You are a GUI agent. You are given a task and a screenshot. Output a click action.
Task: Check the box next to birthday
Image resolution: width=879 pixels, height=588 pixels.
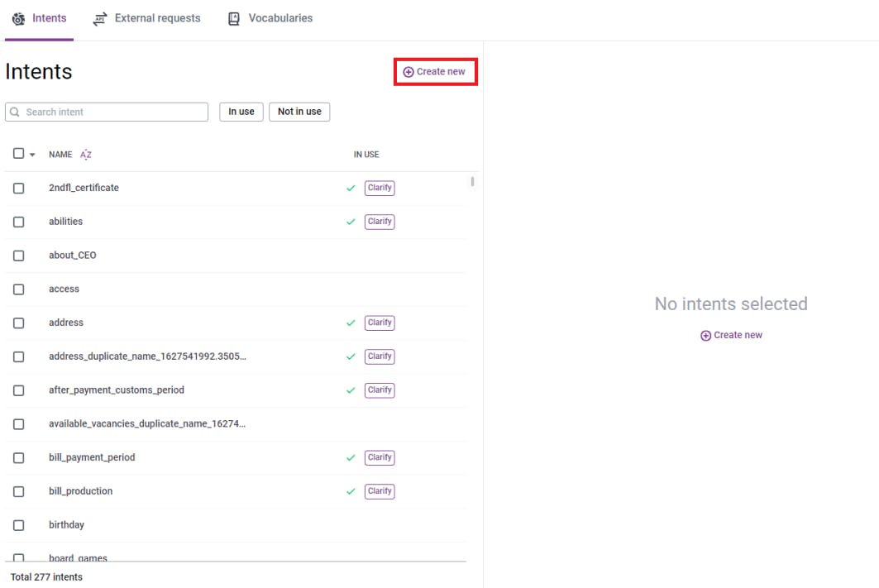click(18, 525)
